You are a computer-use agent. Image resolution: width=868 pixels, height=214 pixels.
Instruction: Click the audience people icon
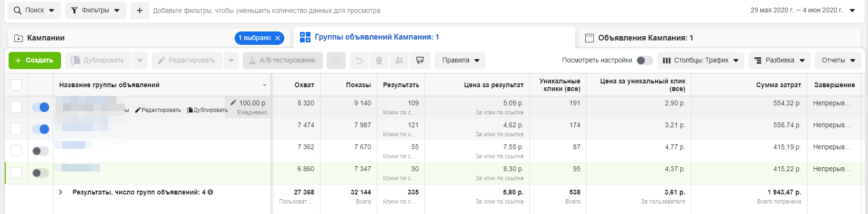[399, 61]
